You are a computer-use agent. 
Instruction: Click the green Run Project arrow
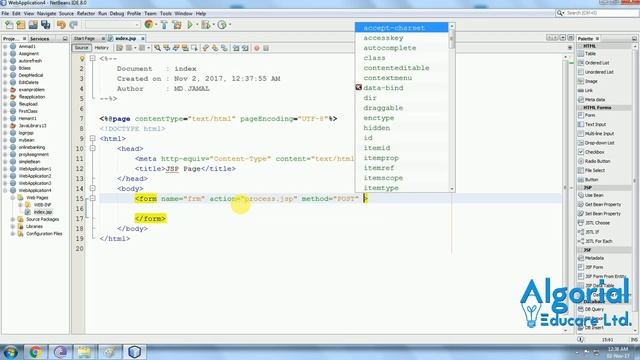pyautogui.click(x=190, y=25)
